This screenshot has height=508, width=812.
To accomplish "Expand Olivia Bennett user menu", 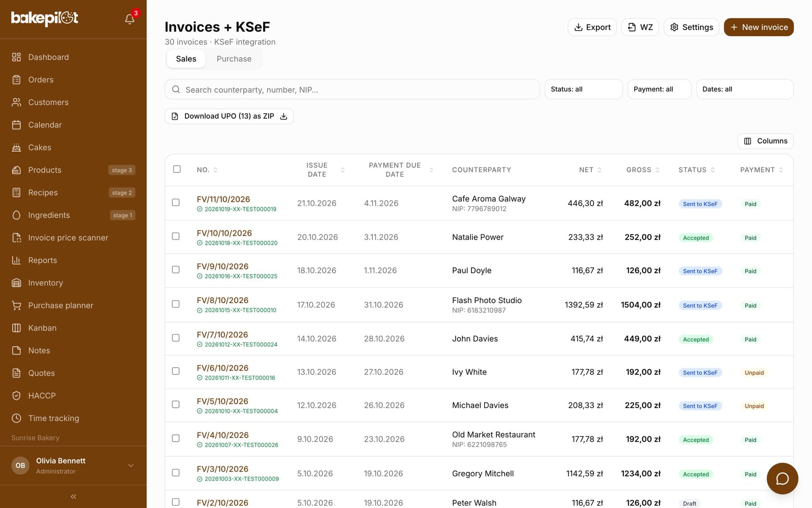I will (73, 466).
